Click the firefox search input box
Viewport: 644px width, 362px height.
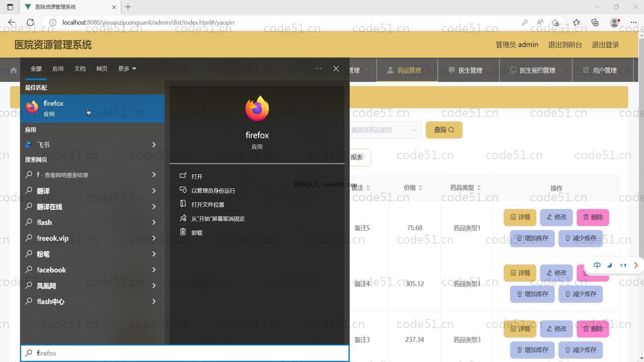pos(185,353)
